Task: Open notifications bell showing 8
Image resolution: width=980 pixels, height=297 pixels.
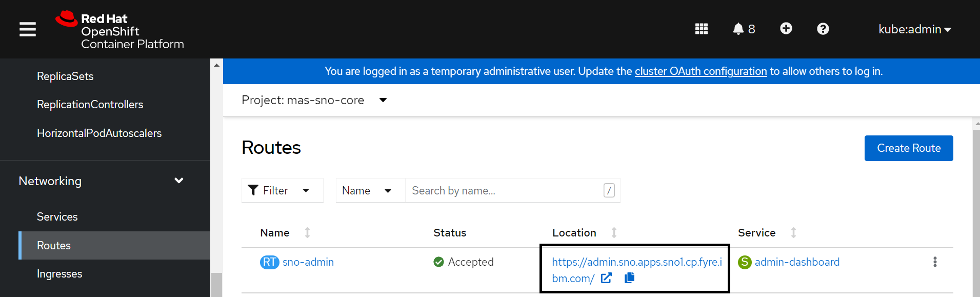Action: click(744, 29)
